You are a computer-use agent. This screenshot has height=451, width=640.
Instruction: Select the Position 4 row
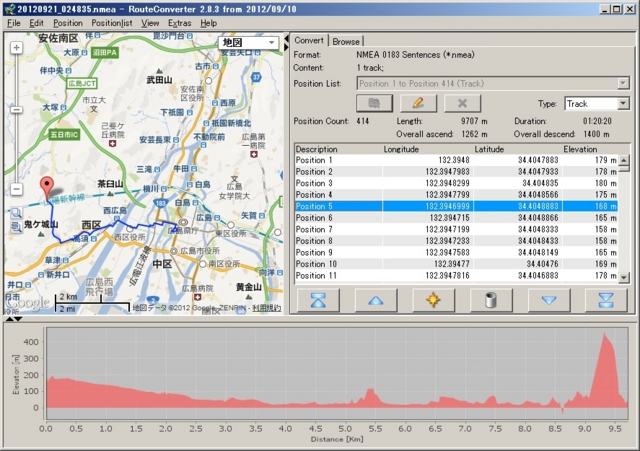(x=456, y=195)
